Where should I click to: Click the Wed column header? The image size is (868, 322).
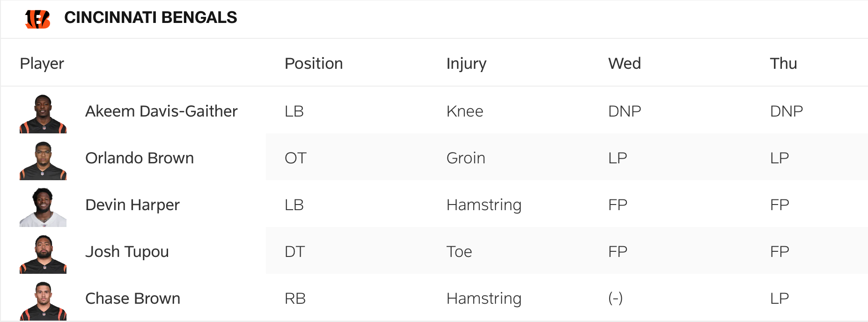625,64
